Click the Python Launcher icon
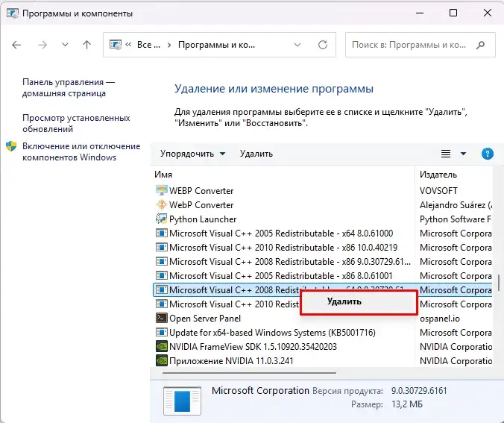 click(161, 219)
